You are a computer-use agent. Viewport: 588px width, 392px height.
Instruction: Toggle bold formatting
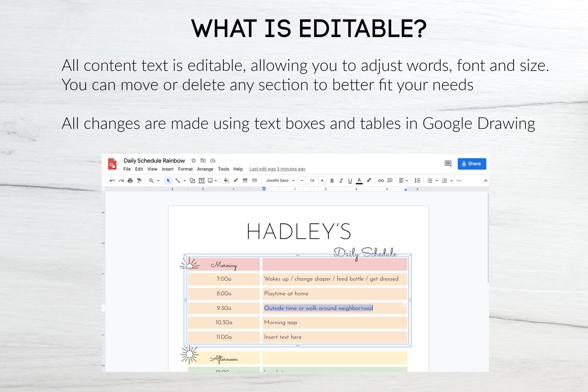pyautogui.click(x=332, y=180)
